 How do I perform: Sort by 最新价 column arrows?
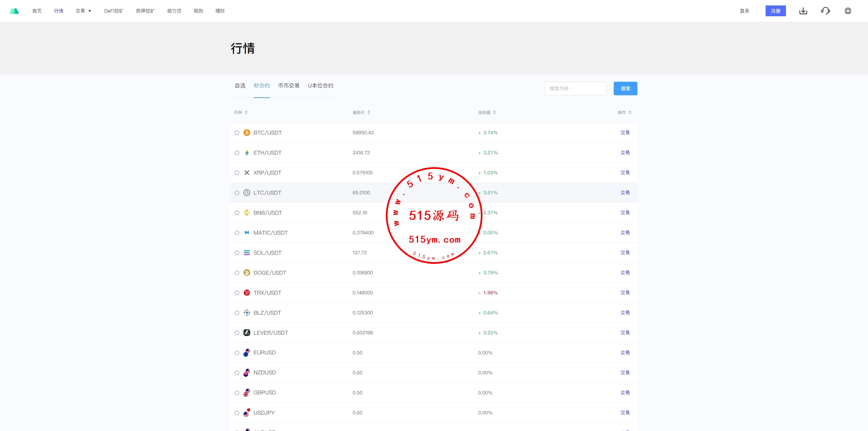coord(369,112)
